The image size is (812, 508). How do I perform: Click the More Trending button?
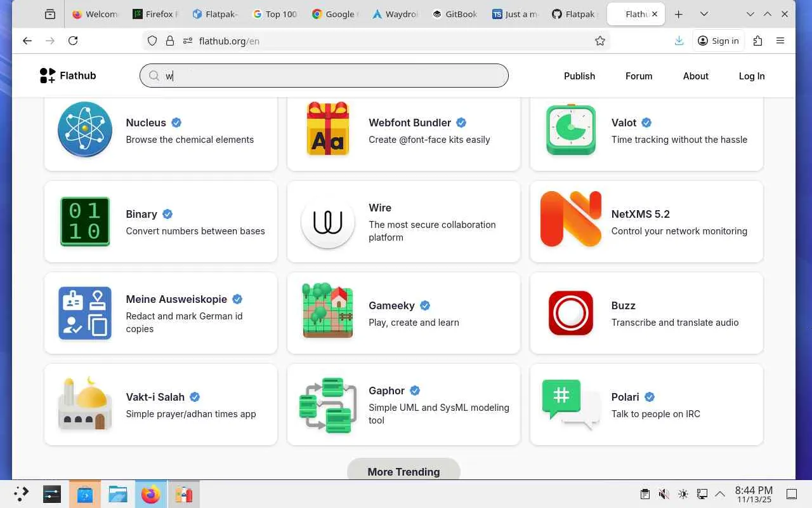(x=403, y=471)
